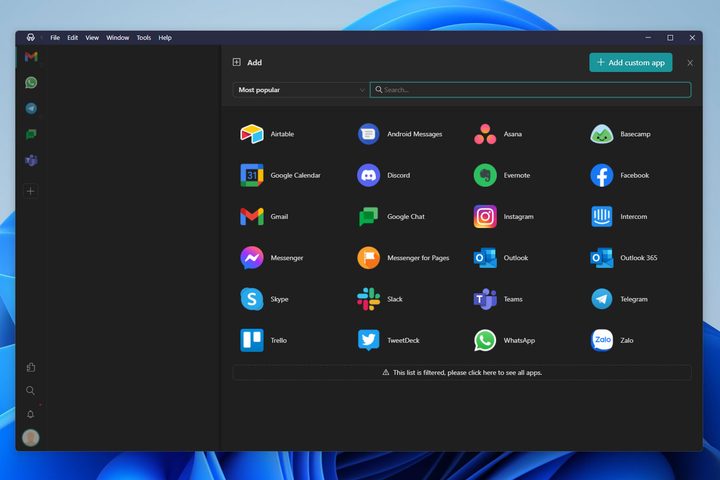
Task: Add Telegram from the app grid
Action: pyautogui.click(x=619, y=299)
